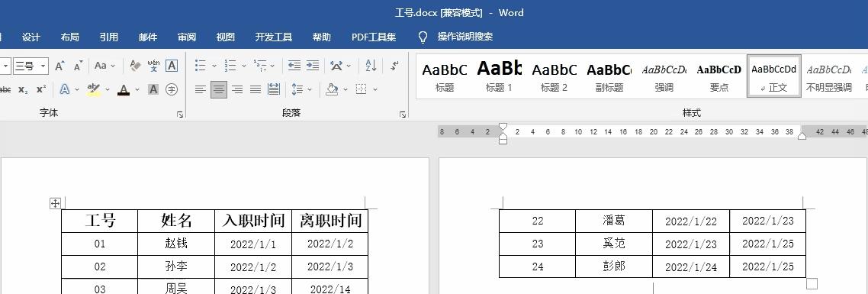This screenshot has width=868, height=294.
Task: Align text right
Action: click(237, 89)
